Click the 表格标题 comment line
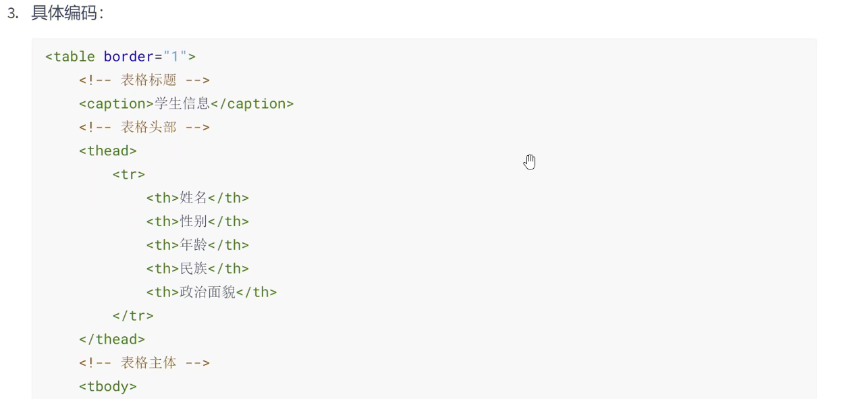Image resolution: width=868 pixels, height=399 pixels. point(144,80)
